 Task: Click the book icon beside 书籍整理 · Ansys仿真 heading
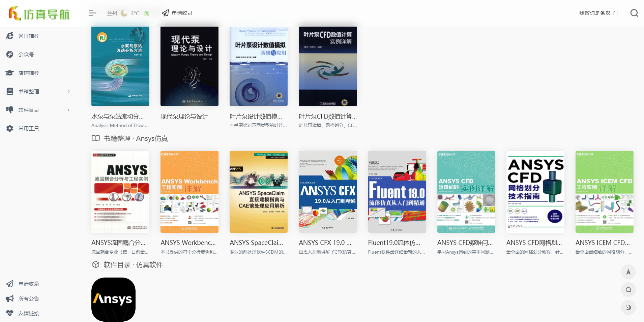(96, 138)
